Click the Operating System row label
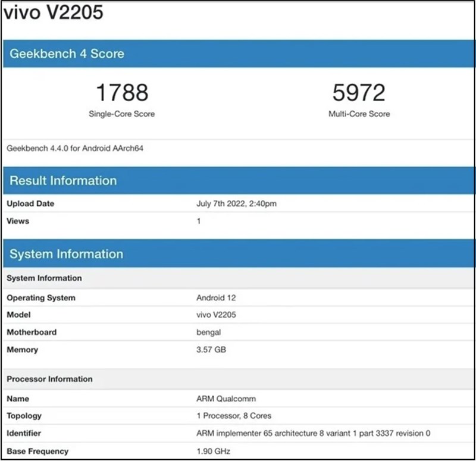The height and width of the screenshot is (461, 476). coord(41,298)
